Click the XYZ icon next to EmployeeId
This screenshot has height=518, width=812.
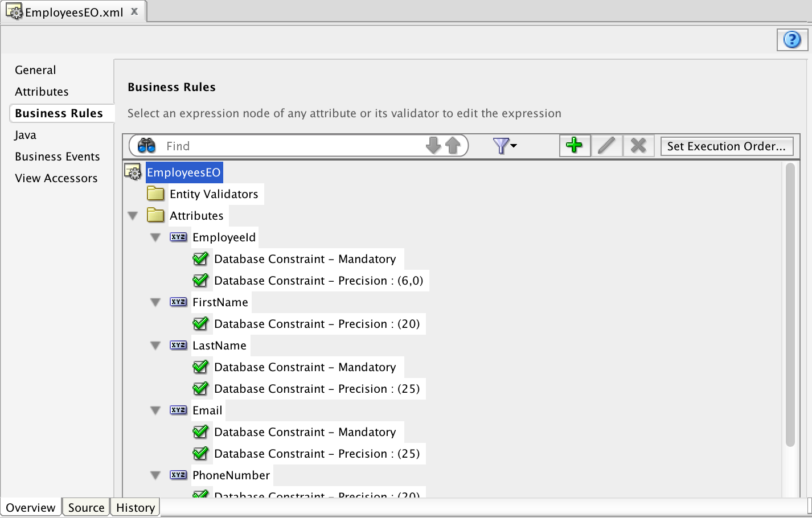(178, 237)
